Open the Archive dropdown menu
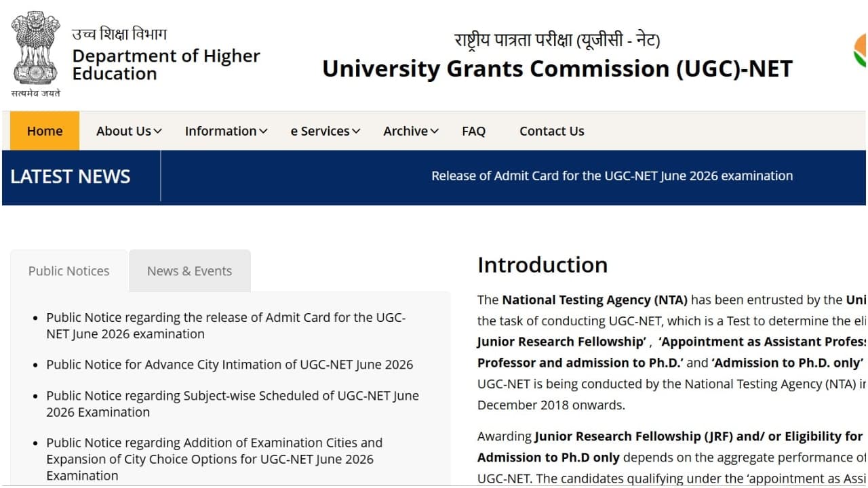The width and height of the screenshot is (868, 488). [x=411, y=131]
